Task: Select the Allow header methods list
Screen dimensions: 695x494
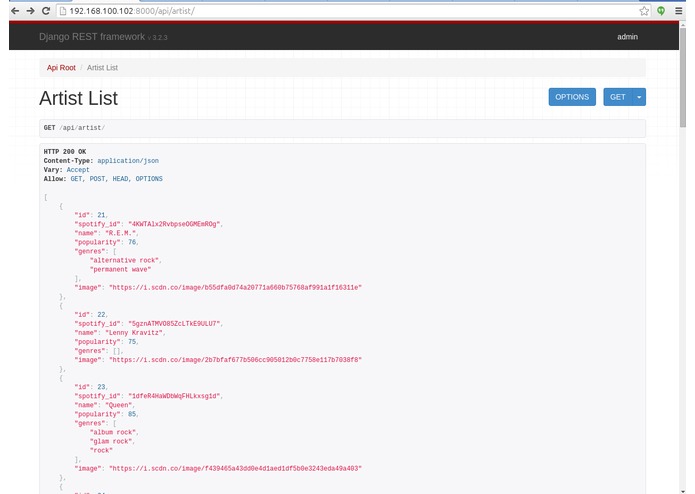Action: point(117,179)
